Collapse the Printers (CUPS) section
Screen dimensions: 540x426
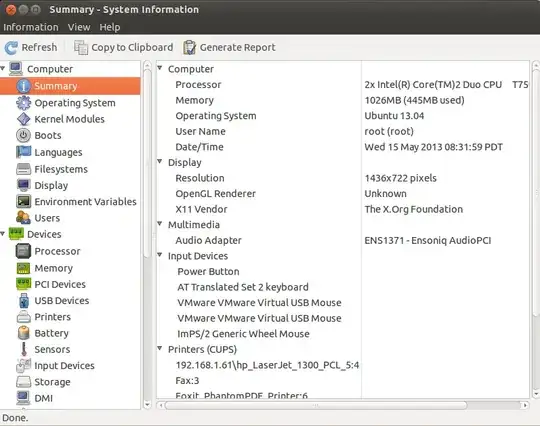click(160, 349)
